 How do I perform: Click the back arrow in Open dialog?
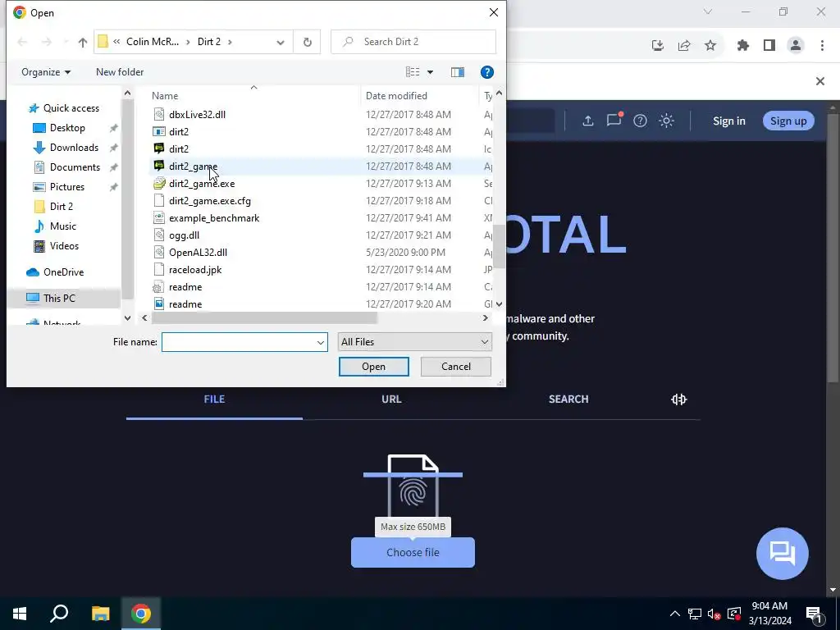pos(22,42)
